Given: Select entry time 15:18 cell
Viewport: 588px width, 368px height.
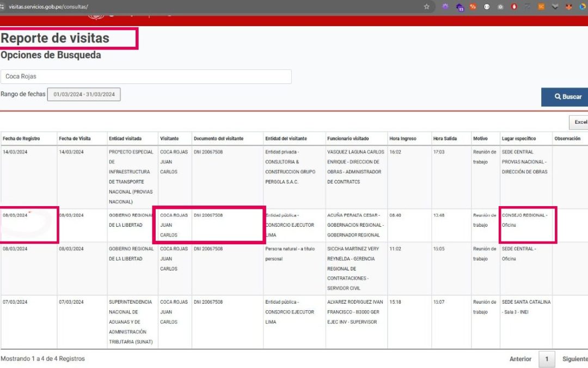Looking at the screenshot, I should pos(409,322).
